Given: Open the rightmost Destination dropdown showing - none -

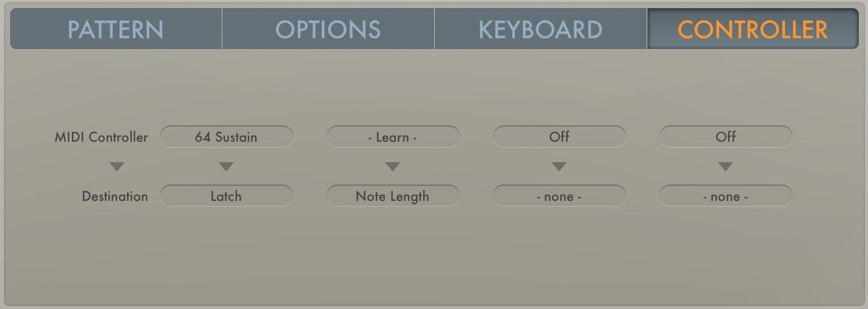Looking at the screenshot, I should tap(726, 196).
